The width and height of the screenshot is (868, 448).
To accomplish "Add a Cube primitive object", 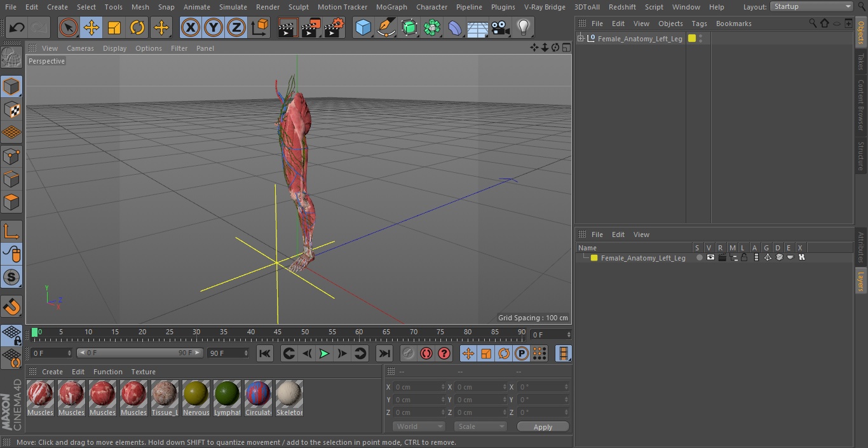I will click(363, 27).
